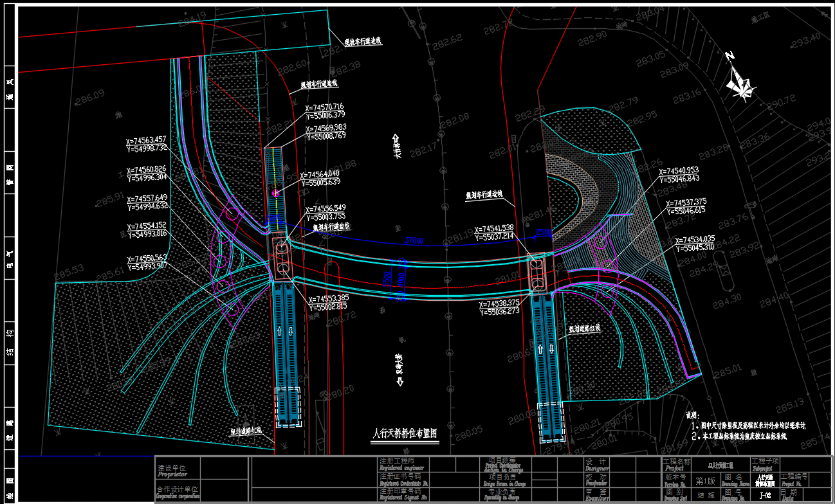Click the 37000 span dimension text
The height and width of the screenshot is (504, 835).
414,241
